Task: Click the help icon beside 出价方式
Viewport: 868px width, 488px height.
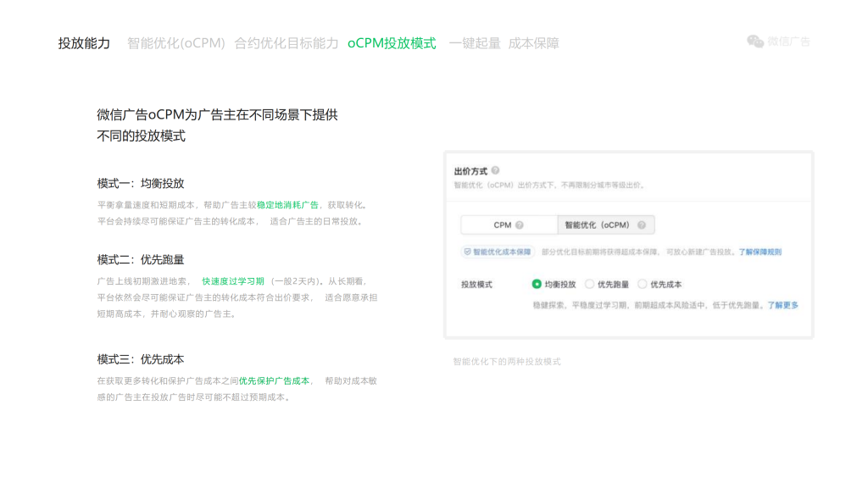Action: (495, 170)
